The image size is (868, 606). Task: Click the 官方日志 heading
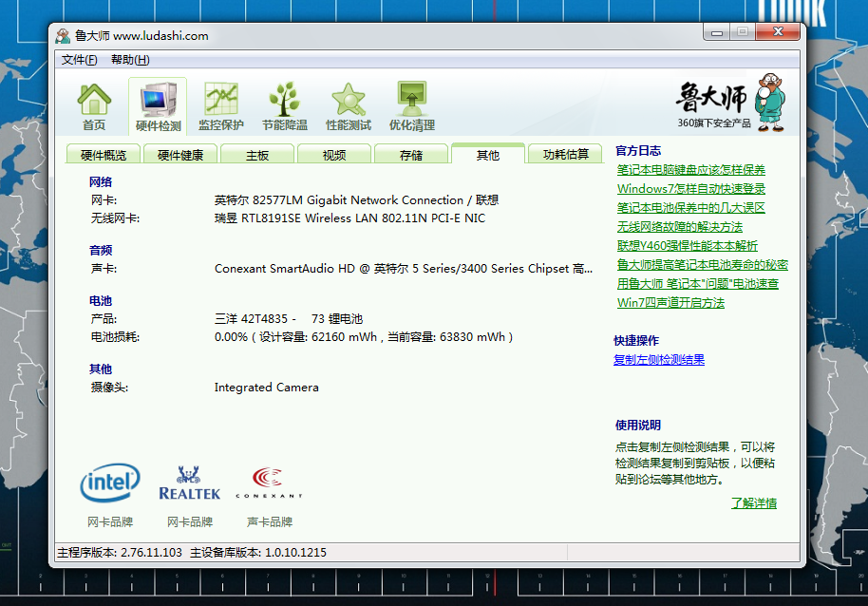[x=638, y=150]
